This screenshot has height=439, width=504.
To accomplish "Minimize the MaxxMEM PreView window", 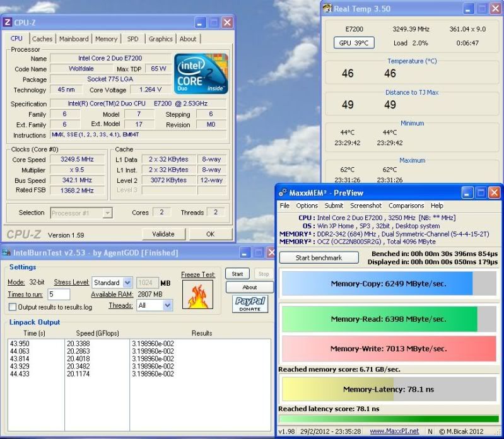I will pos(467,193).
